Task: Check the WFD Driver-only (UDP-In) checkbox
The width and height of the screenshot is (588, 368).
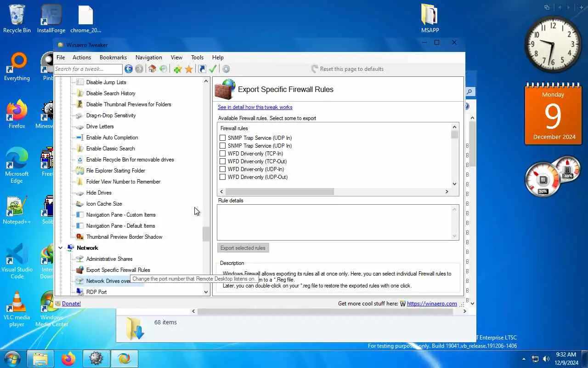Action: [223, 169]
